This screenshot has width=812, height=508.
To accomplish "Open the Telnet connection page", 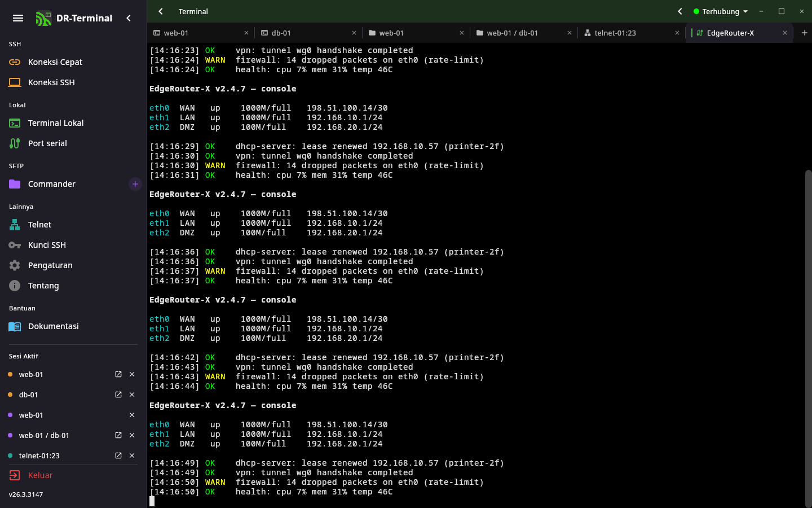I will [x=73, y=225].
